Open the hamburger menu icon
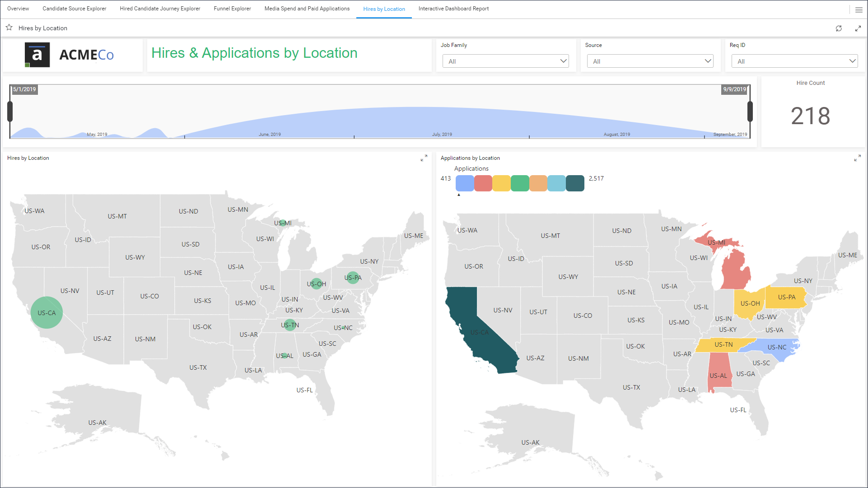The width and height of the screenshot is (868, 488). click(859, 9)
